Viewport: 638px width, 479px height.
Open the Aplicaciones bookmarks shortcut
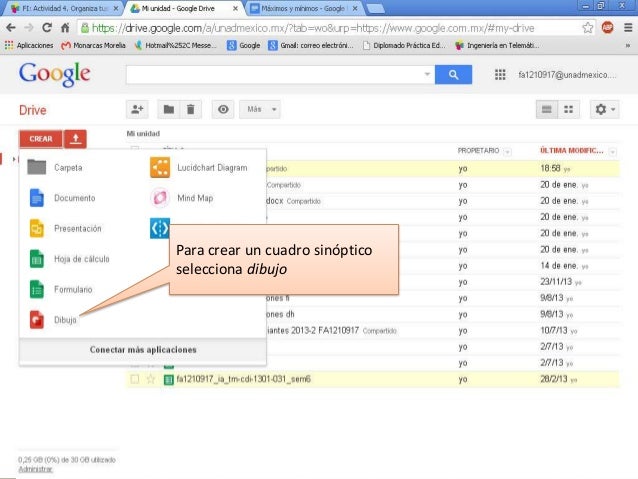pyautogui.click(x=29, y=45)
